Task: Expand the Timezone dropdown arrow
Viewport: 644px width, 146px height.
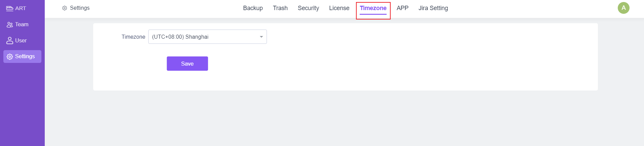Action: (x=261, y=37)
